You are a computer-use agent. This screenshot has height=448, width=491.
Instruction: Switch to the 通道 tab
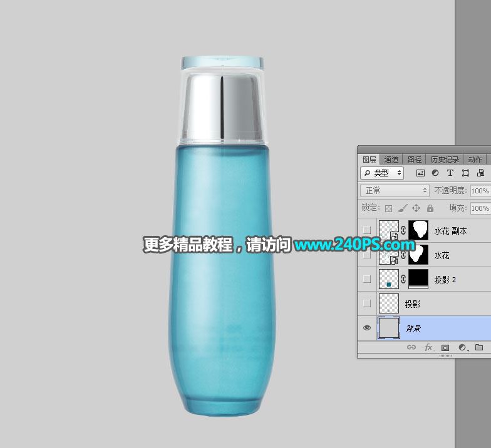[x=391, y=160]
